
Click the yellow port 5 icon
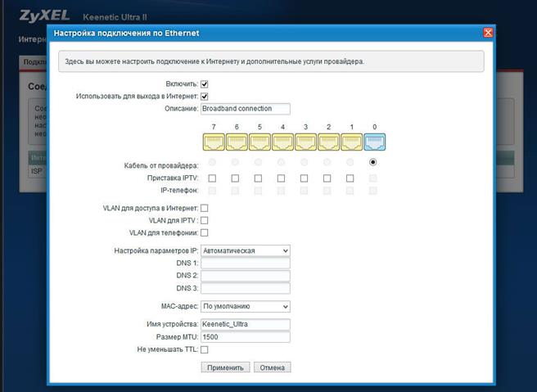pyautogui.click(x=259, y=142)
